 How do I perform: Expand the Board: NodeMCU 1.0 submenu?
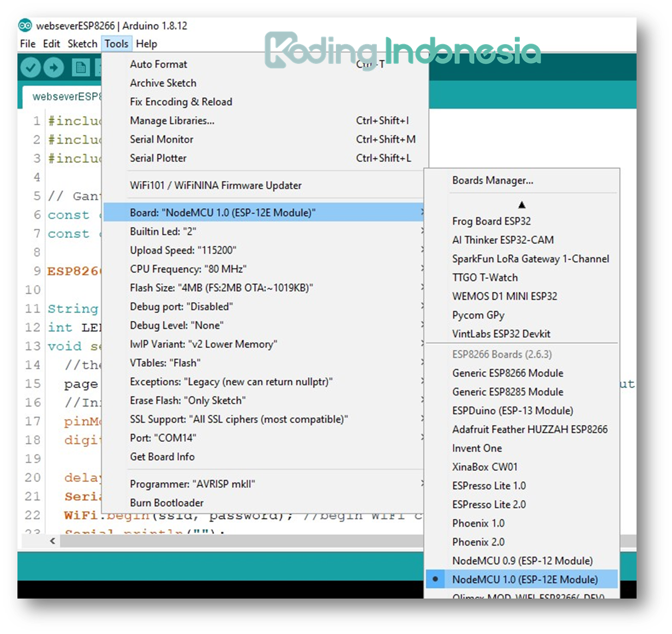(x=263, y=213)
